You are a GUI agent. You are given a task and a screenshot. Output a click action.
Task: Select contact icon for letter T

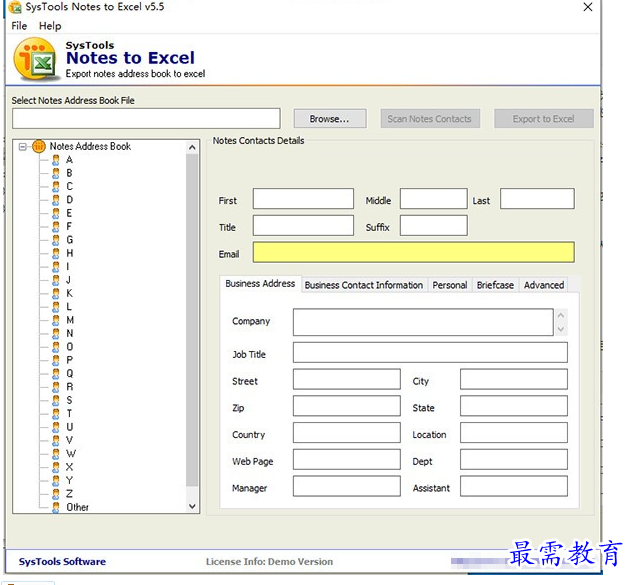56,414
